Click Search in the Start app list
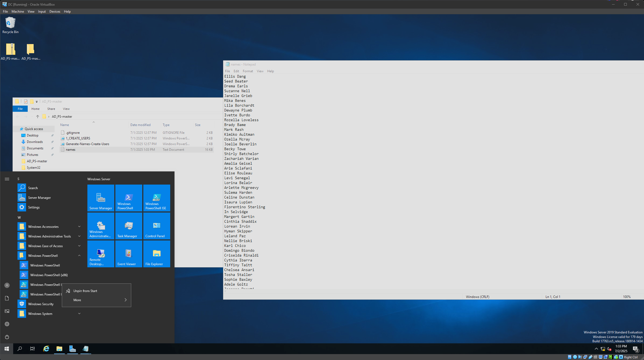The width and height of the screenshot is (644, 360). tap(50, 188)
